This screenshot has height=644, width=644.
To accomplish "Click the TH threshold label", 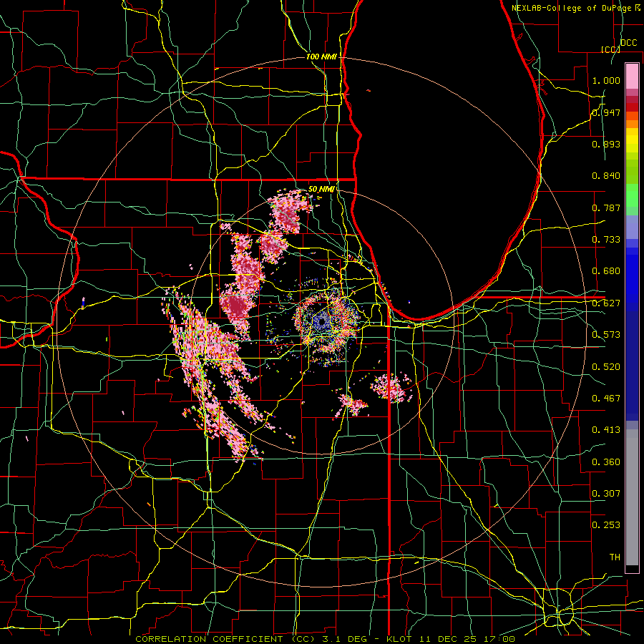I will 615,557.
